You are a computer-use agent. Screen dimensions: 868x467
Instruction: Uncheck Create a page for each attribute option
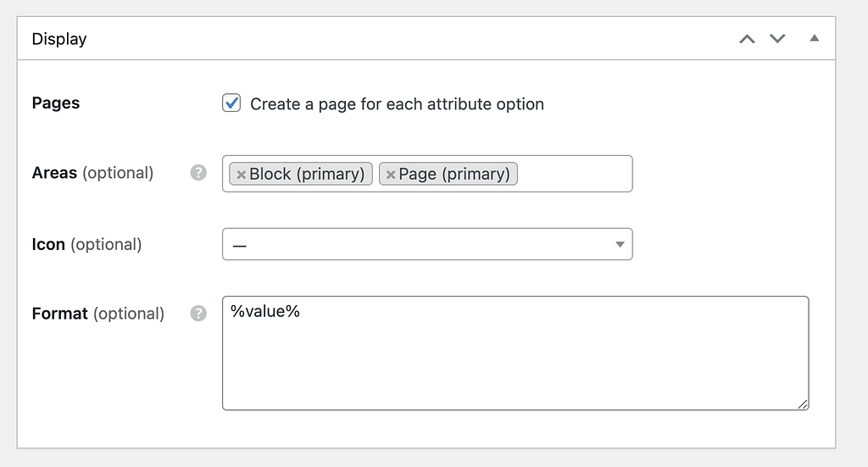click(231, 103)
